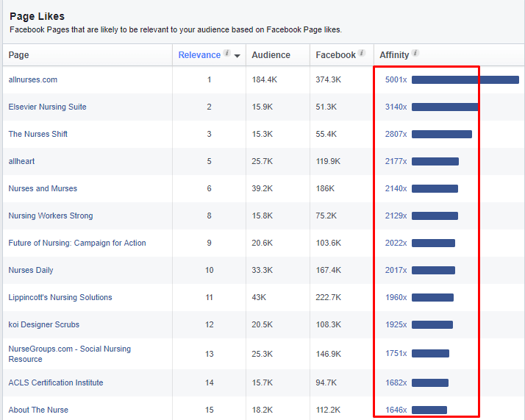The width and height of the screenshot is (525, 420).
Task: Toggle the Relevance sort arrow
Action: (238, 56)
